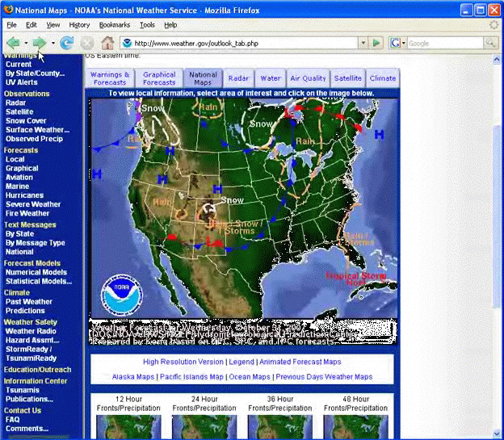Screen dimensions: 504x440
Task: Click the activity throbber icon
Action: (x=493, y=25)
